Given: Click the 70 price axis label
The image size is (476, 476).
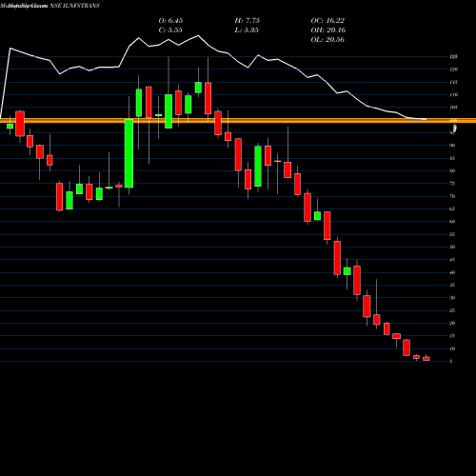Looking at the screenshot, I should 452,196.
